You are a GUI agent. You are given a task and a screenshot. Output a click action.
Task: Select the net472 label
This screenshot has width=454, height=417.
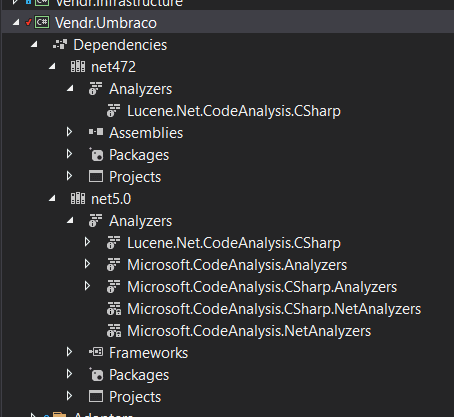click(x=113, y=67)
